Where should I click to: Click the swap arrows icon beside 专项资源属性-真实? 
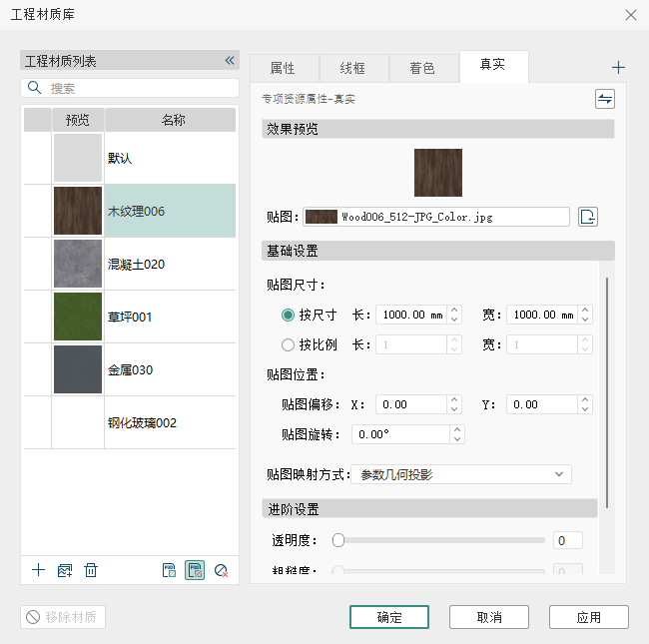tap(605, 98)
